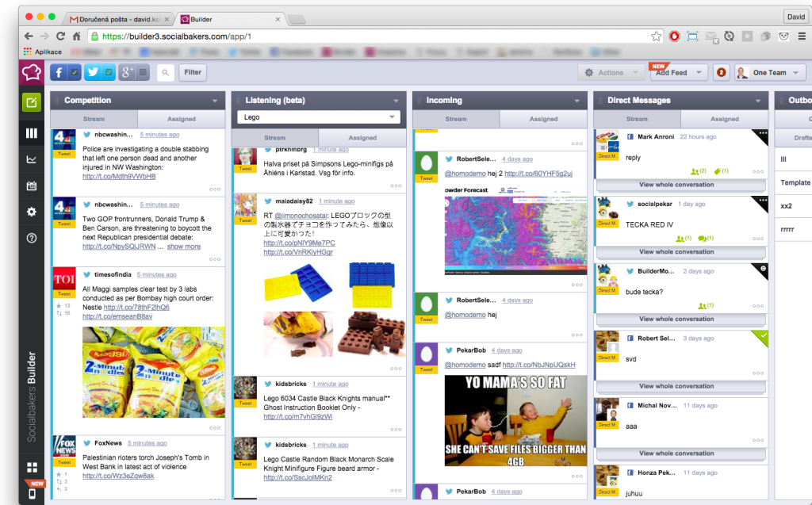Image resolution: width=812 pixels, height=505 pixels.
Task: Open the apps grid icon in sidebar
Action: [32, 467]
